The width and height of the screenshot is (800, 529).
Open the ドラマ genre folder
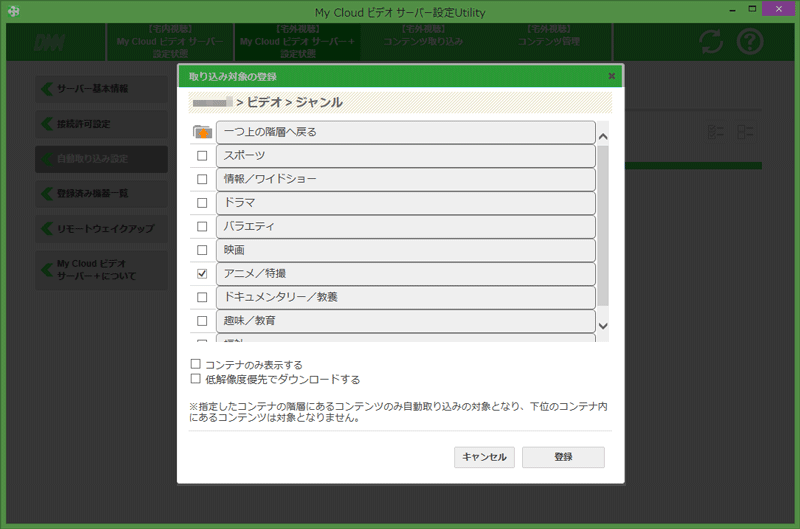(x=406, y=203)
